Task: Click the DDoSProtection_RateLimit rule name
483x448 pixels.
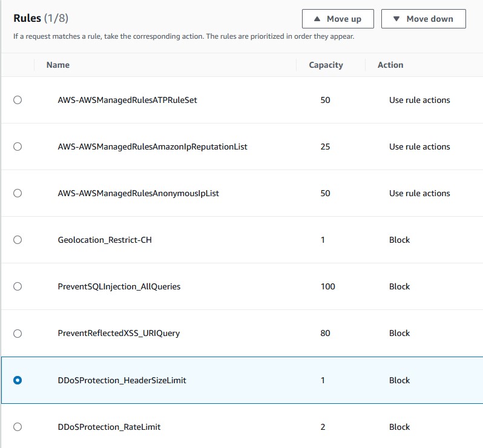Action: (x=109, y=427)
